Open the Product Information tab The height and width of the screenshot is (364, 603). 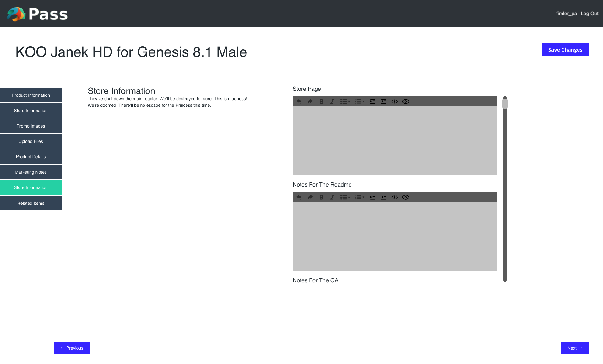tap(31, 95)
